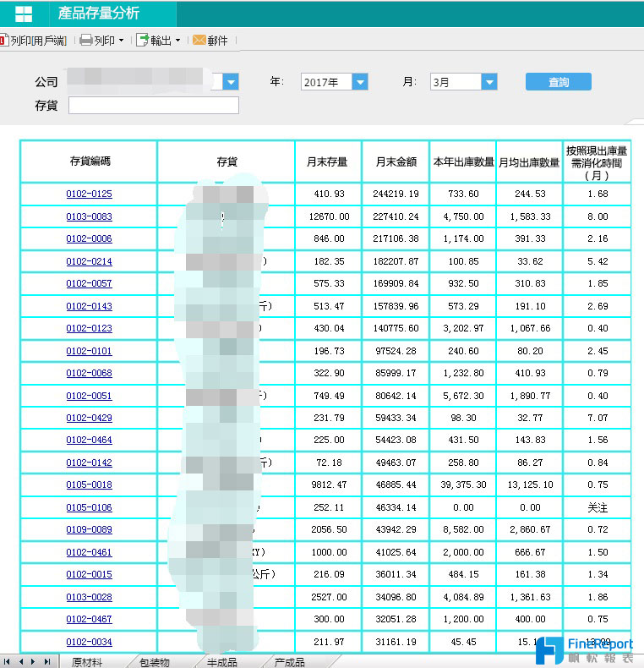Expand the 公司 company dropdown
The width and height of the screenshot is (644, 668).
(x=231, y=82)
